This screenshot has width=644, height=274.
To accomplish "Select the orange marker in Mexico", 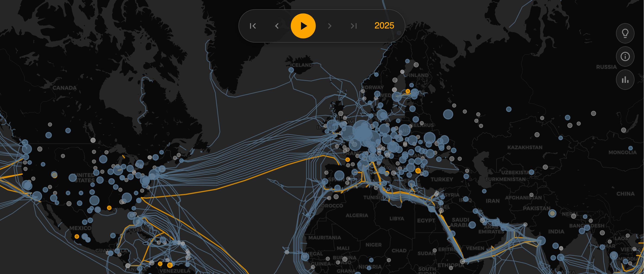I will click(77, 236).
